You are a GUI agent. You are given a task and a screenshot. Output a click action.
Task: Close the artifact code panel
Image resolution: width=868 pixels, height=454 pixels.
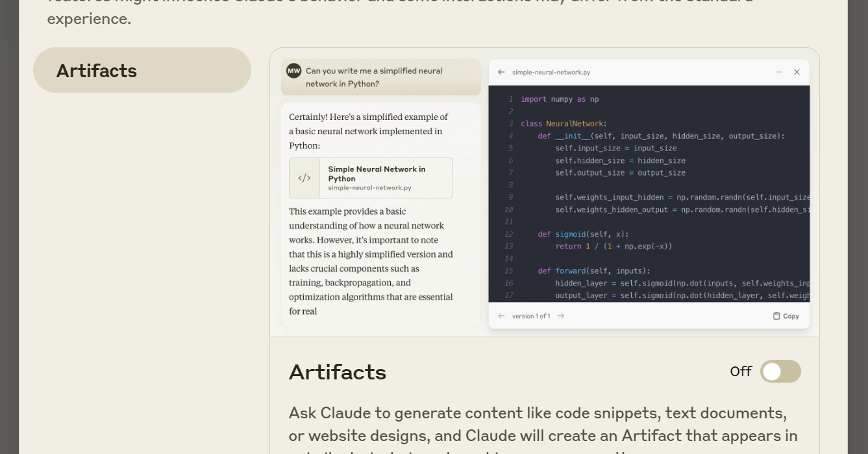(797, 72)
